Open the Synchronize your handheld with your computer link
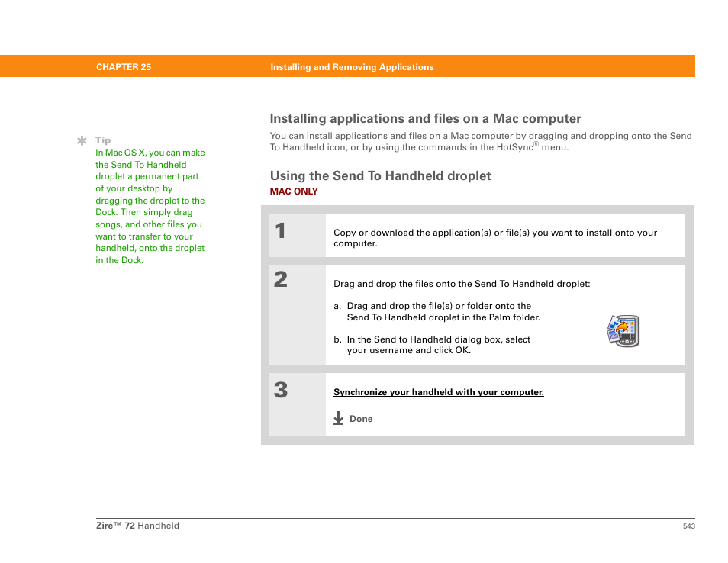 coord(438,392)
